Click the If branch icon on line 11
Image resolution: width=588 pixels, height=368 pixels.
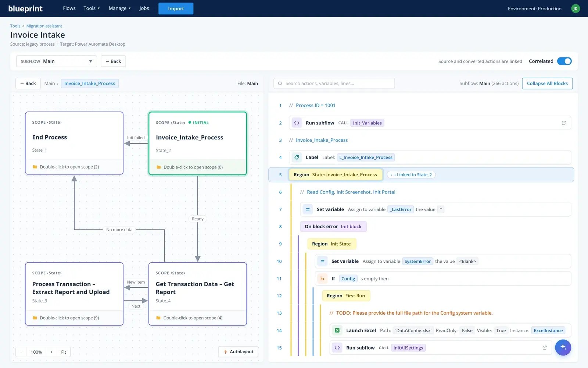pyautogui.click(x=322, y=279)
